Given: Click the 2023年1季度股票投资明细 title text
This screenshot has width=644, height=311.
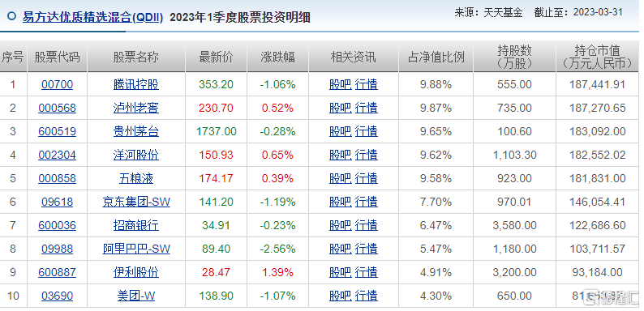Looking at the screenshot, I should pos(240,18).
